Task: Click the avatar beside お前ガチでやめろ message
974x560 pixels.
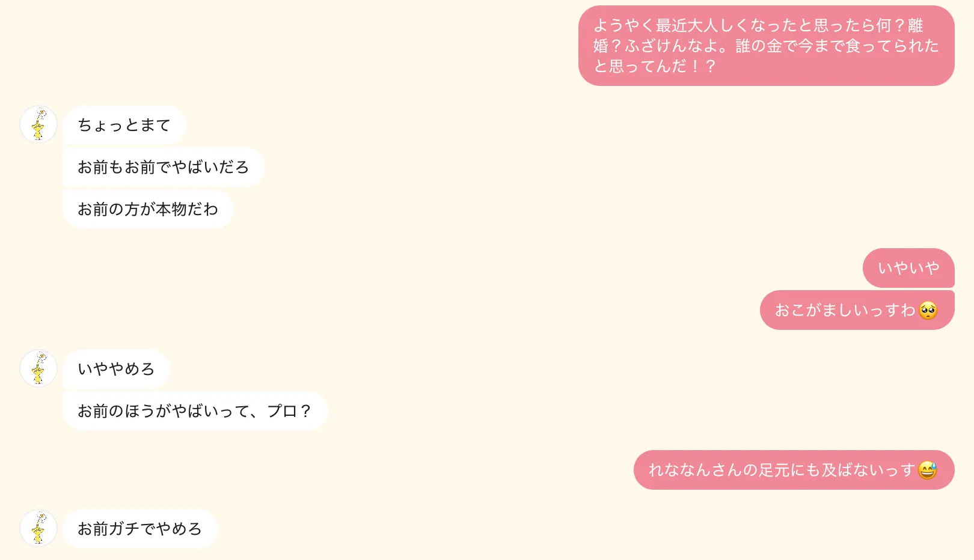Action: (x=38, y=528)
